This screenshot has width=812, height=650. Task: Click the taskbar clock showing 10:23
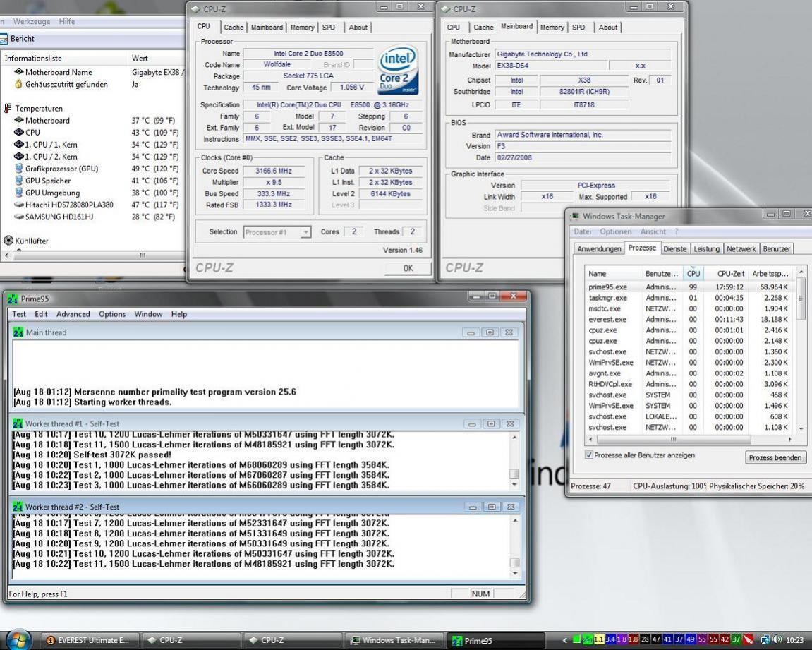click(795, 640)
